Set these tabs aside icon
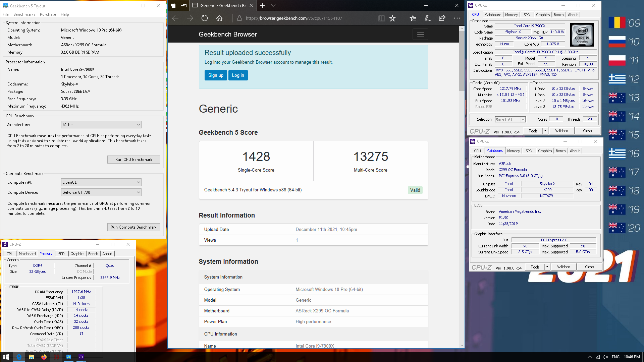 pyautogui.click(x=184, y=5)
